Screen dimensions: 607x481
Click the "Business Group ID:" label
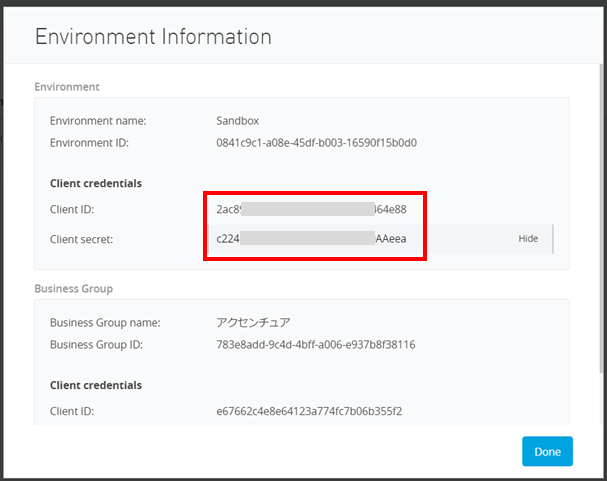click(x=96, y=345)
